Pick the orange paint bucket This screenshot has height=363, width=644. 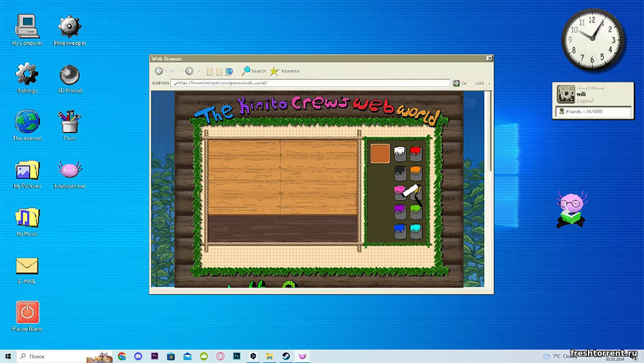(415, 173)
